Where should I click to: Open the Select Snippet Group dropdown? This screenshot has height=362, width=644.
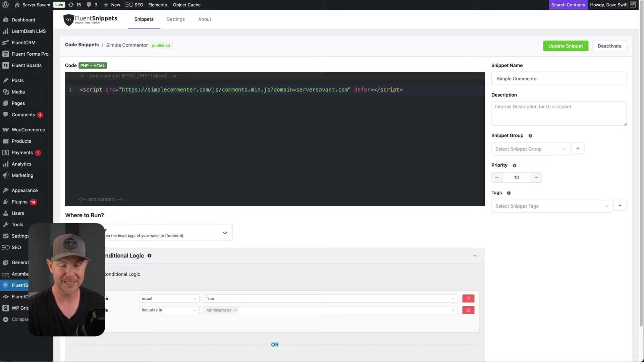point(531,149)
